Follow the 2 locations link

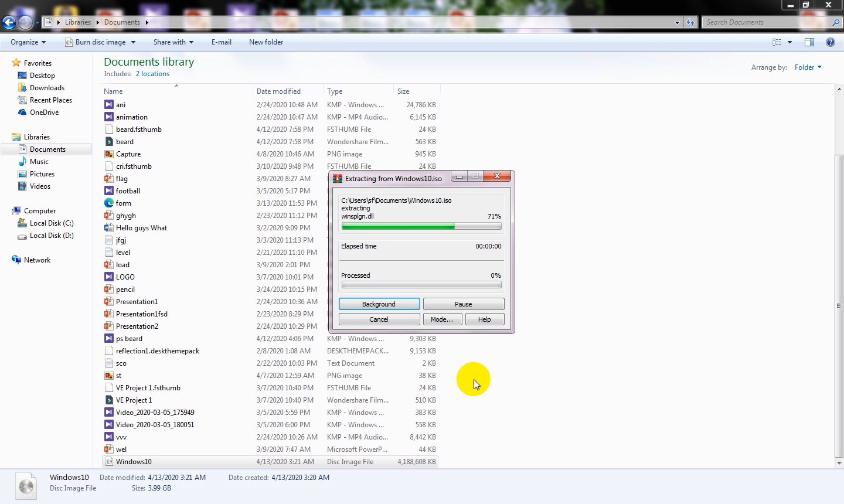point(152,74)
